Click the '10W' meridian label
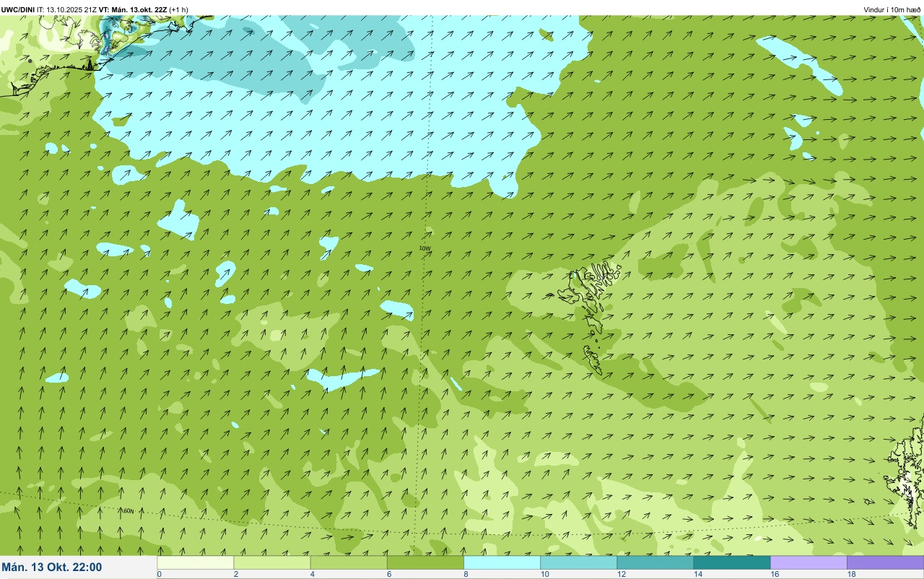The width and height of the screenshot is (924, 579). coord(425,248)
